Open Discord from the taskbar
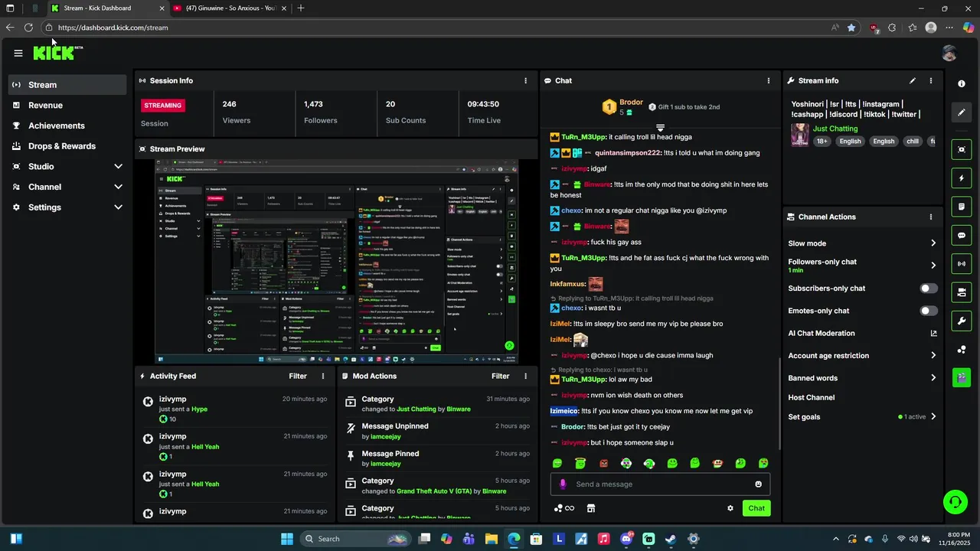The image size is (980, 551). tap(626, 539)
